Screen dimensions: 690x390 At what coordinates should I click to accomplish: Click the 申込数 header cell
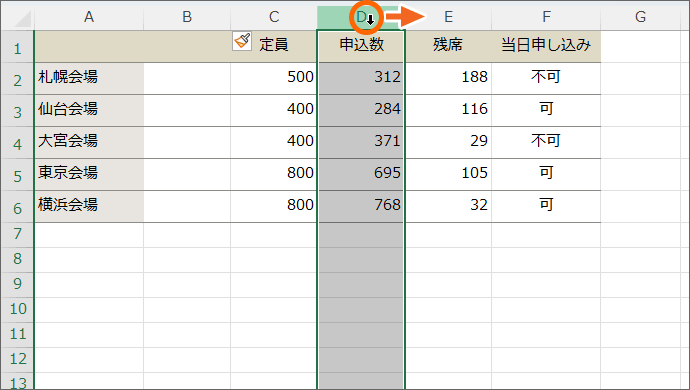click(x=361, y=47)
